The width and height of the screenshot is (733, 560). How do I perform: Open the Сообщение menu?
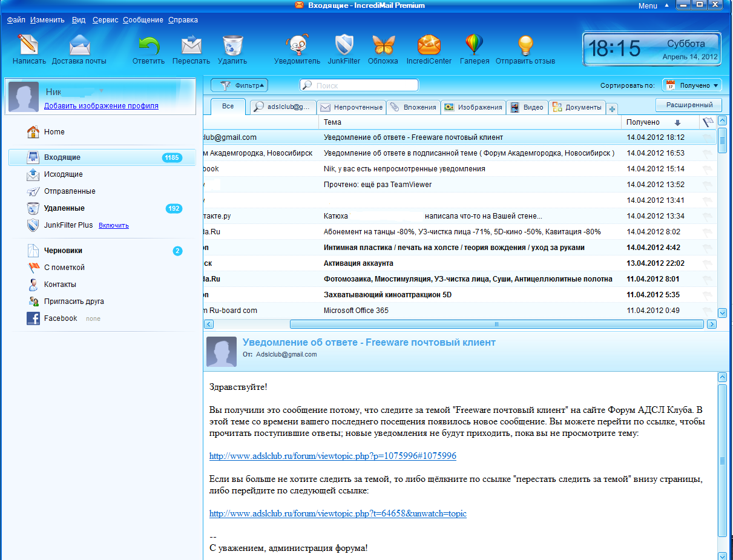click(143, 20)
